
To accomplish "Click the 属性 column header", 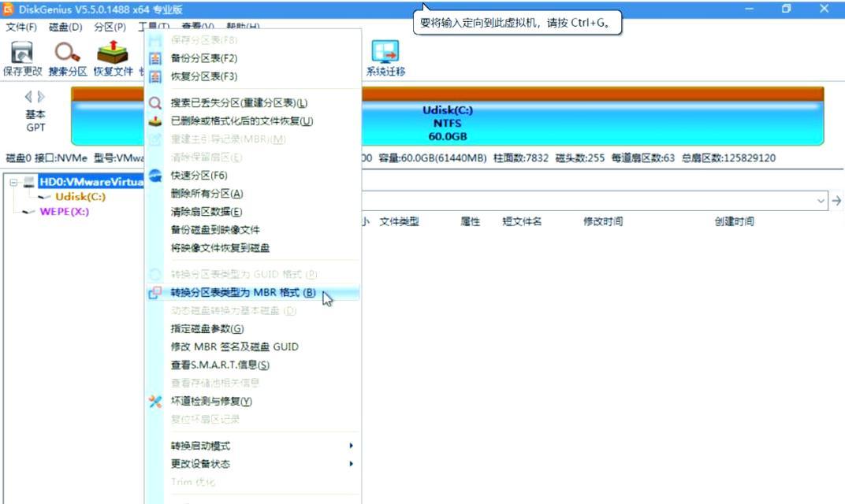I will [470, 221].
